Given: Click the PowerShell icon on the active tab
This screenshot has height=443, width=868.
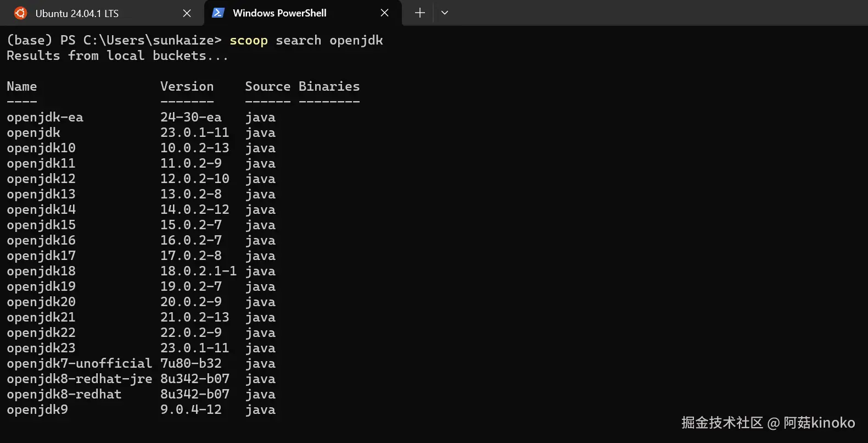Looking at the screenshot, I should (218, 13).
